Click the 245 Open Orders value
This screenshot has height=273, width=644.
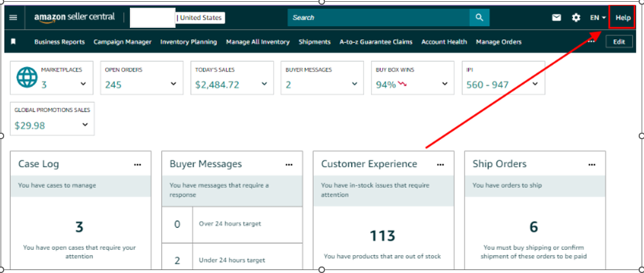[113, 85]
